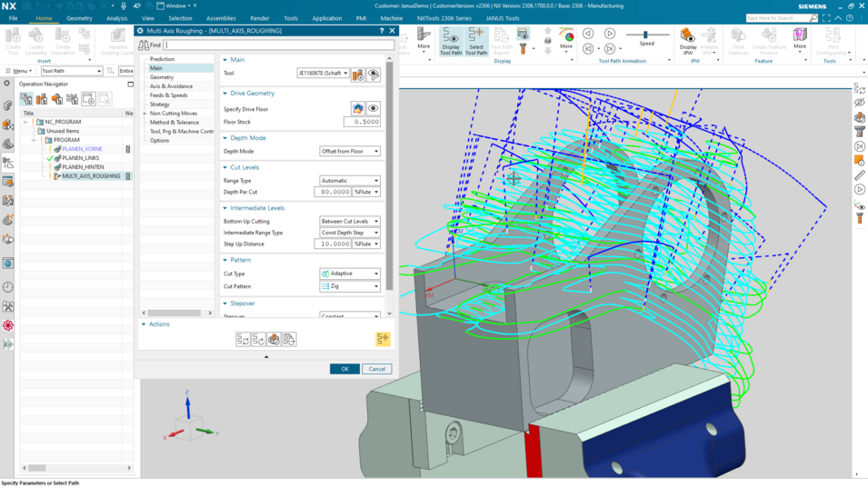The image size is (868, 488).
Task: Open Menu button below ribbon
Action: click(19, 71)
